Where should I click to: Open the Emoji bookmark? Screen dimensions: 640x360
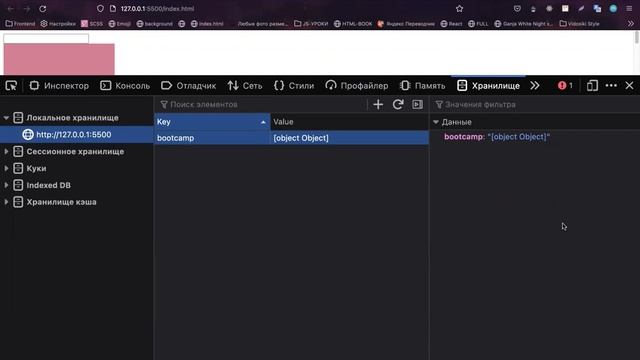point(120,24)
